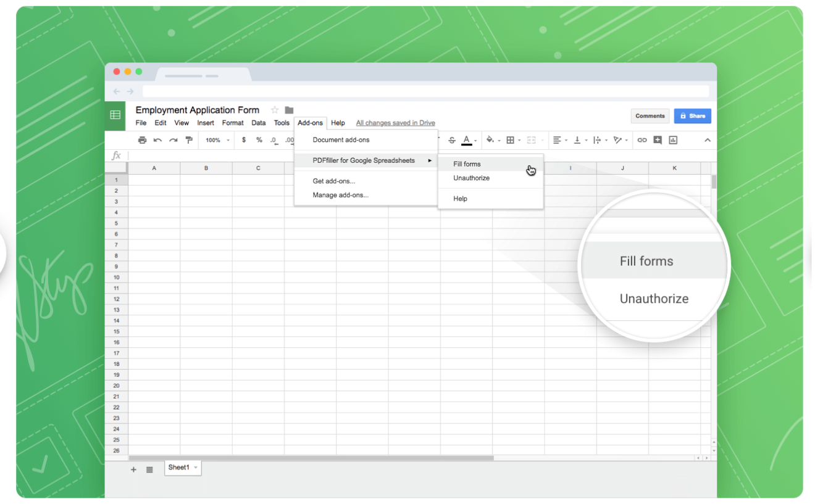Toggle strikethrough formatting
The width and height of the screenshot is (815, 504).
pyautogui.click(x=452, y=140)
